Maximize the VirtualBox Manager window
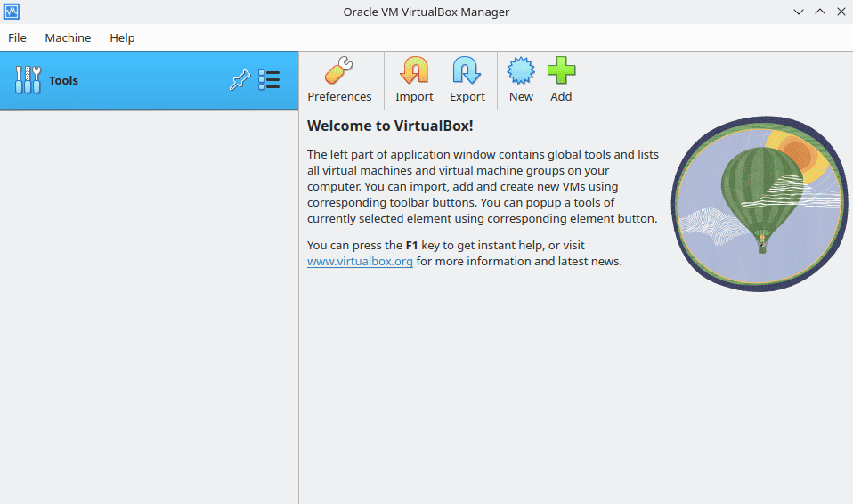Screen dimensions: 853x504 (x=820, y=12)
